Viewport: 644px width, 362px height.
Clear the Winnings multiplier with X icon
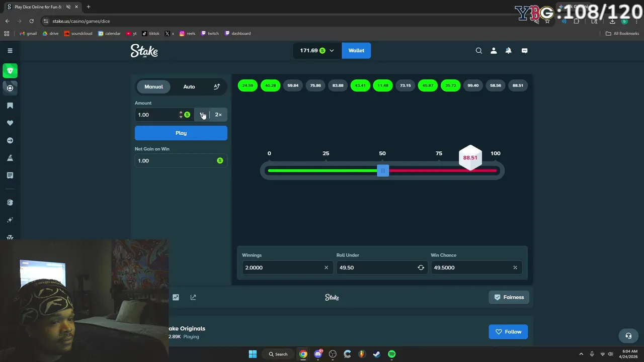pyautogui.click(x=326, y=267)
